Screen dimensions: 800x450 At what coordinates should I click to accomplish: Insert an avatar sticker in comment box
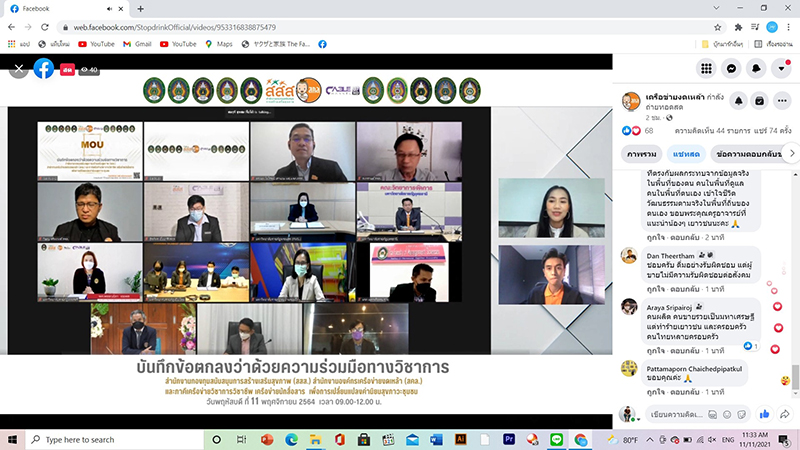tap(712, 414)
